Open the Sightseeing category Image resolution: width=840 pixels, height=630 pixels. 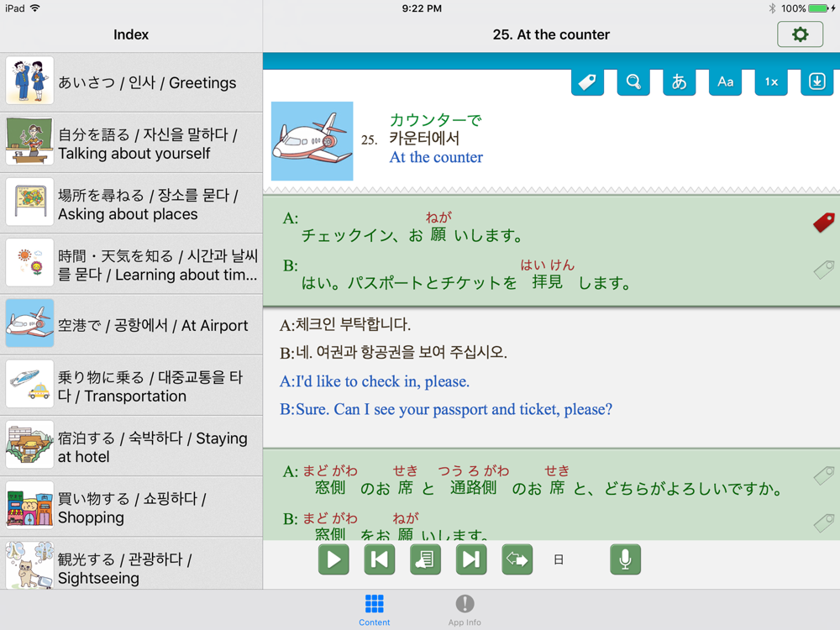(x=131, y=564)
